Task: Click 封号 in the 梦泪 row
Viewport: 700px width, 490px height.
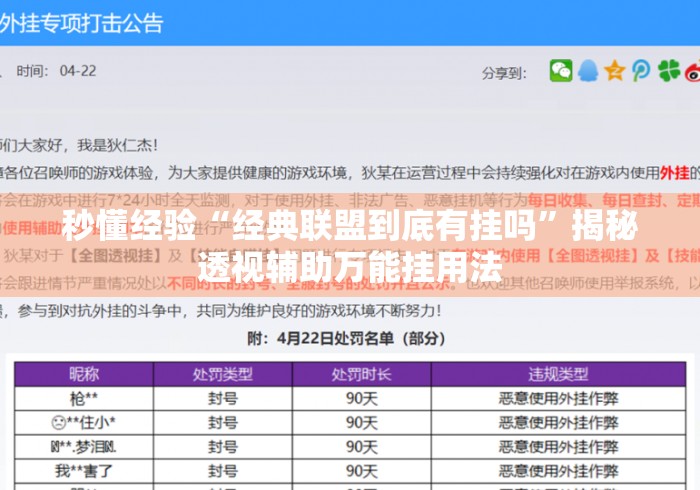Action: coord(223,447)
